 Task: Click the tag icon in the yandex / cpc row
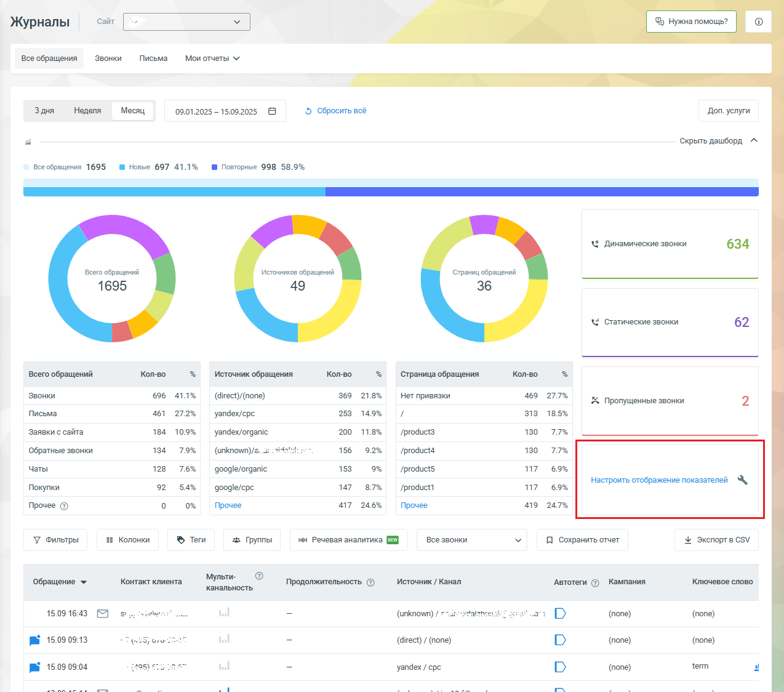click(560, 667)
